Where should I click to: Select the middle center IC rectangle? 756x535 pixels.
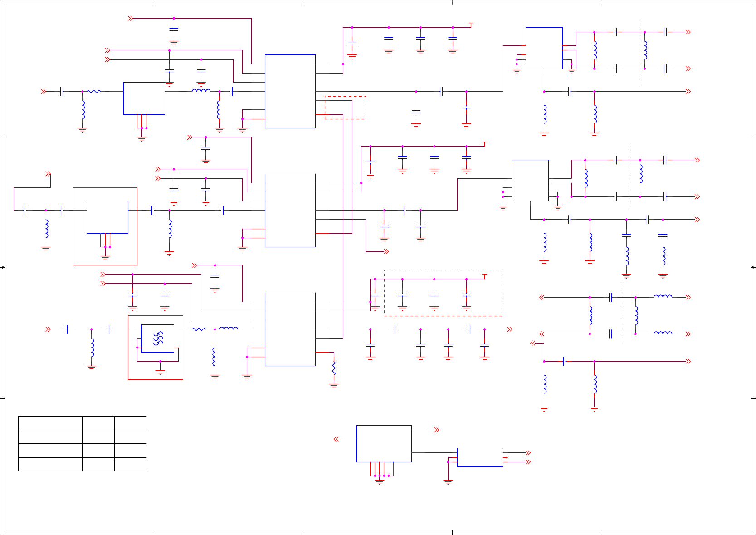click(290, 211)
